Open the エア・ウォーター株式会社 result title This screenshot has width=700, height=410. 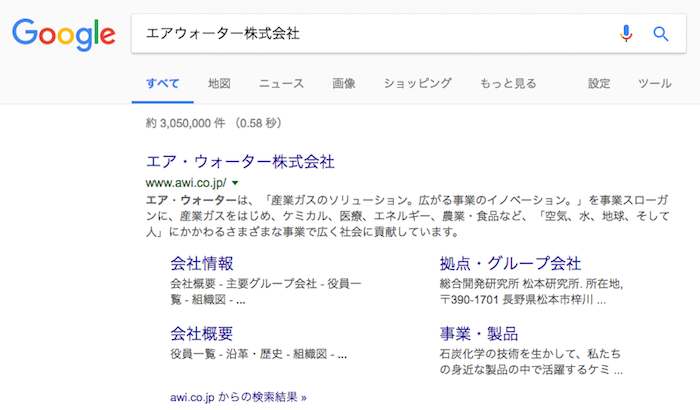point(240,161)
